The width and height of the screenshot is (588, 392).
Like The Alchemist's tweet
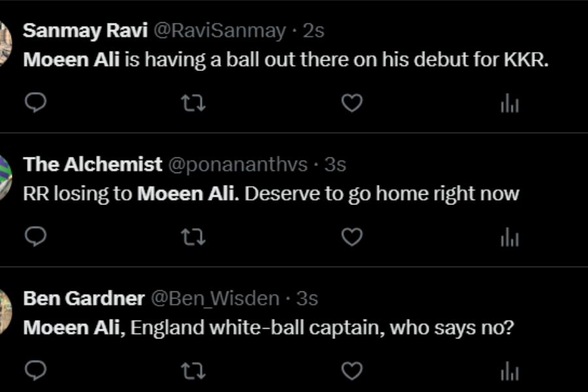[352, 237]
